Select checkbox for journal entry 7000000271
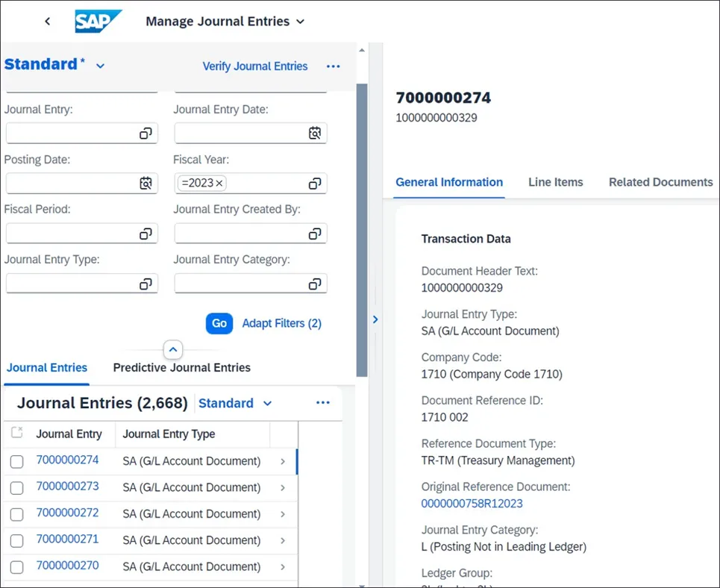 tap(17, 541)
